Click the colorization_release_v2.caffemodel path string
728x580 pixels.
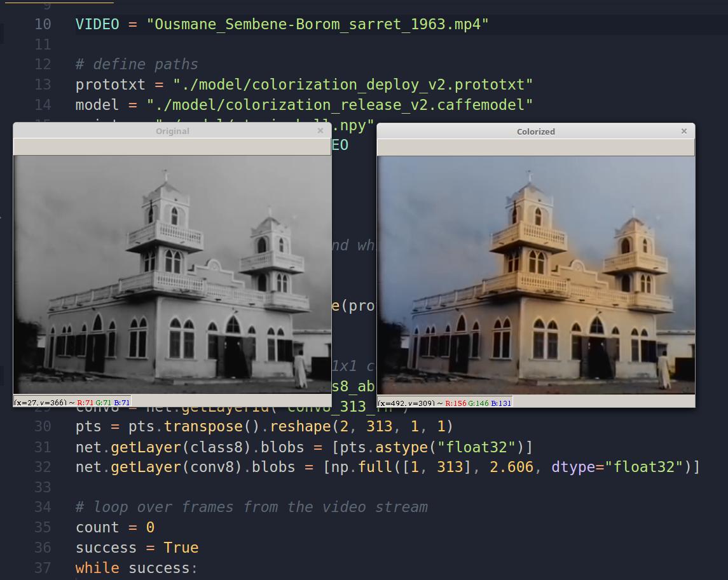pyautogui.click(x=340, y=105)
